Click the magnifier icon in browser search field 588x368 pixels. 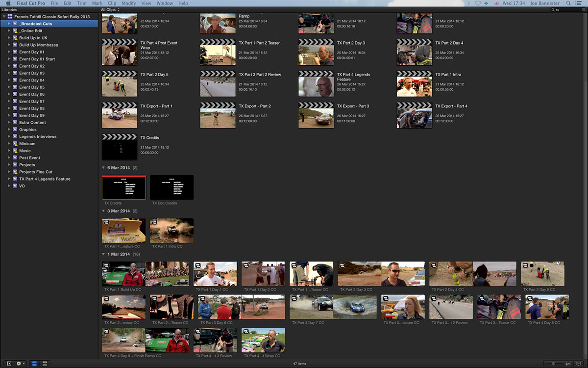pos(553,9)
